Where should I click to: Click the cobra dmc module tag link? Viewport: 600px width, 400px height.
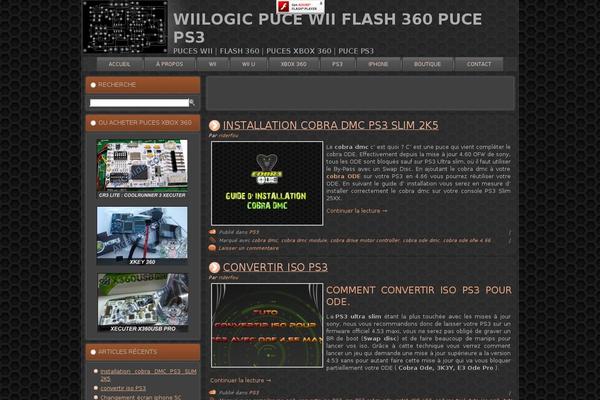(x=304, y=240)
